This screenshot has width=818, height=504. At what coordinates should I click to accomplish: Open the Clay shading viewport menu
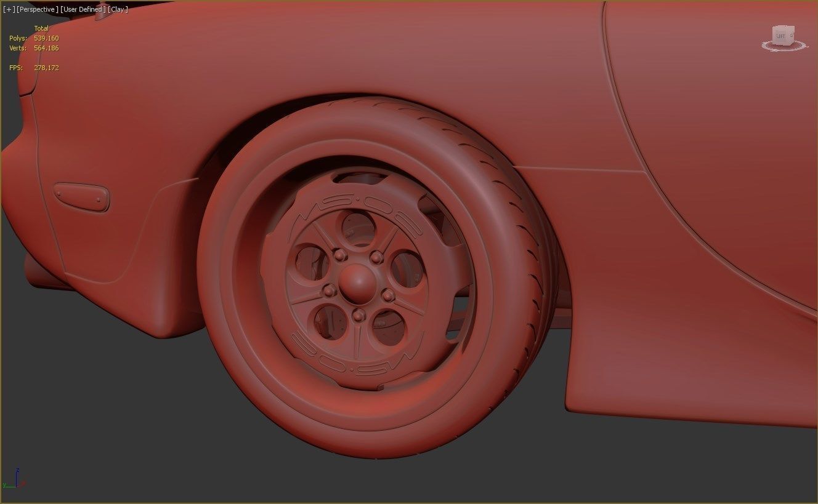click(x=118, y=9)
